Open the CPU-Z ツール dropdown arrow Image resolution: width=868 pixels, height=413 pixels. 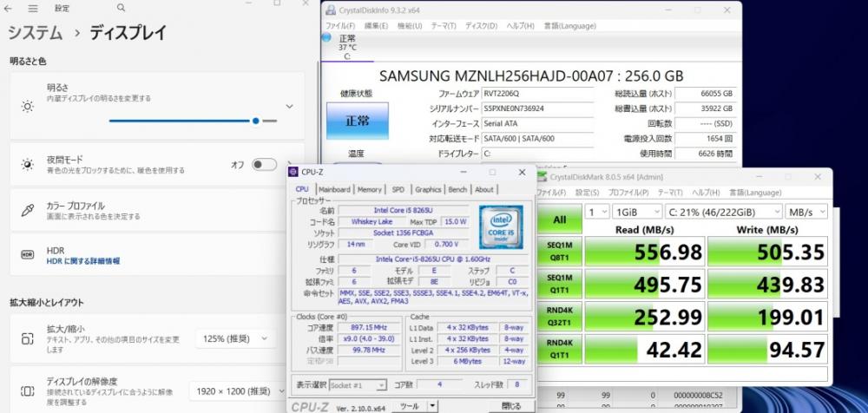click(x=432, y=406)
